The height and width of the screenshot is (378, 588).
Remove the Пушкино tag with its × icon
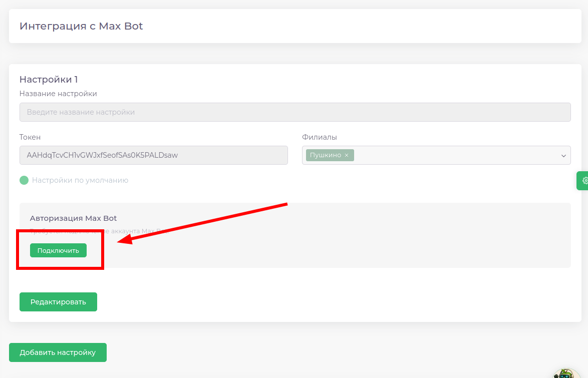tap(347, 155)
